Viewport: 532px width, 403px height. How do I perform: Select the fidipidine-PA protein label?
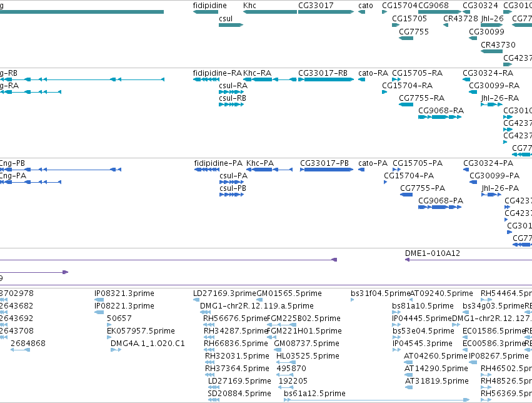[x=218, y=164]
